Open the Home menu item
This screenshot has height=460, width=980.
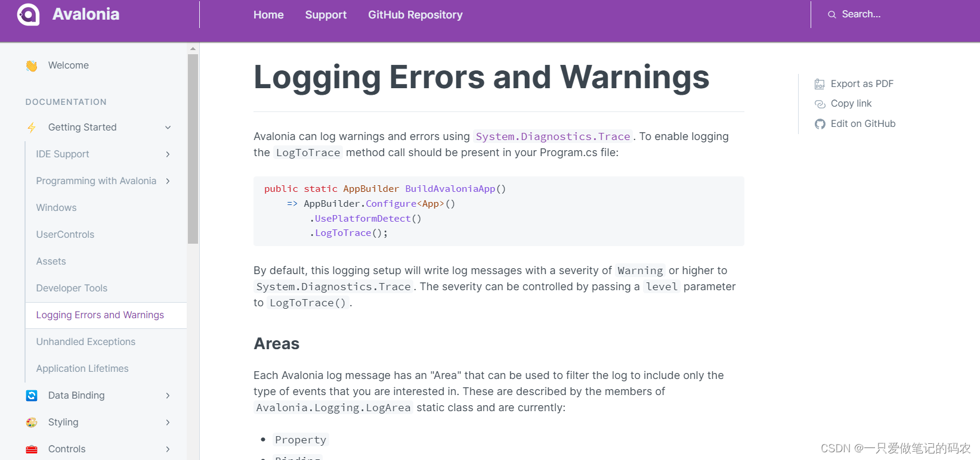coord(268,15)
